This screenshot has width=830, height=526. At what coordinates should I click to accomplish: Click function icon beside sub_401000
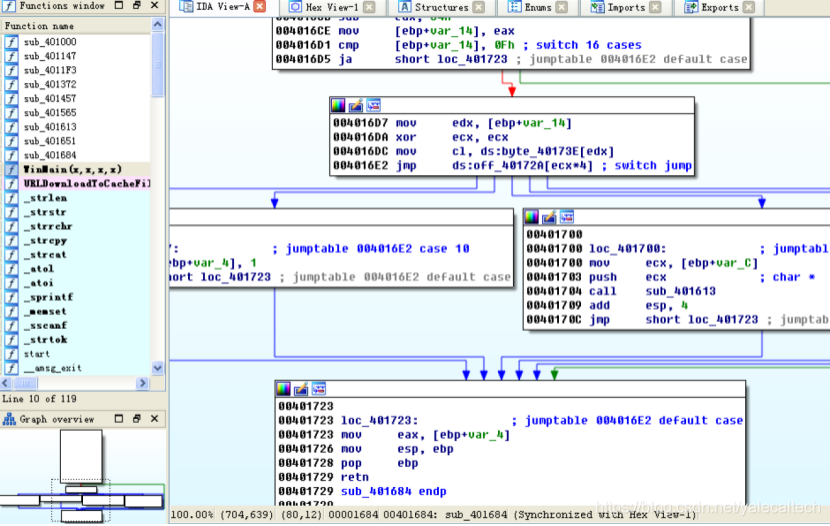pos(11,42)
